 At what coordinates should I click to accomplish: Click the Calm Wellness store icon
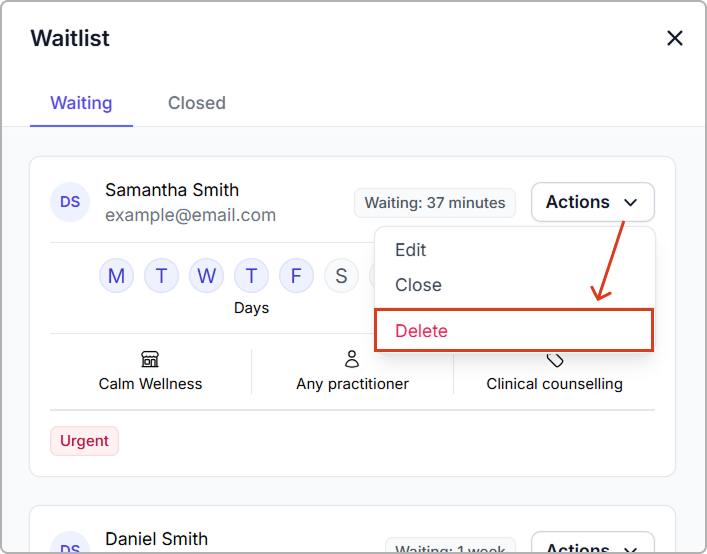pos(150,359)
